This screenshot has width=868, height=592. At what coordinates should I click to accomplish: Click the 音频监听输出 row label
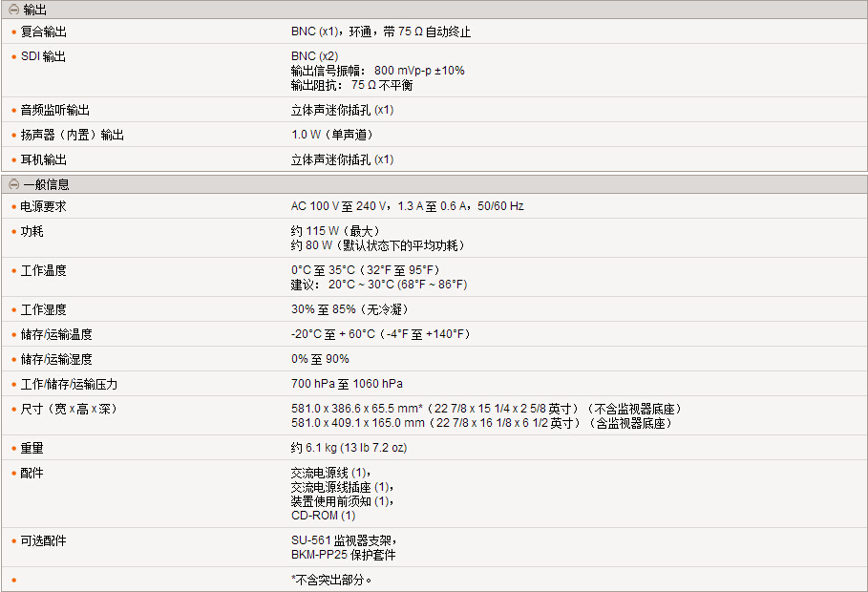[x=55, y=110]
